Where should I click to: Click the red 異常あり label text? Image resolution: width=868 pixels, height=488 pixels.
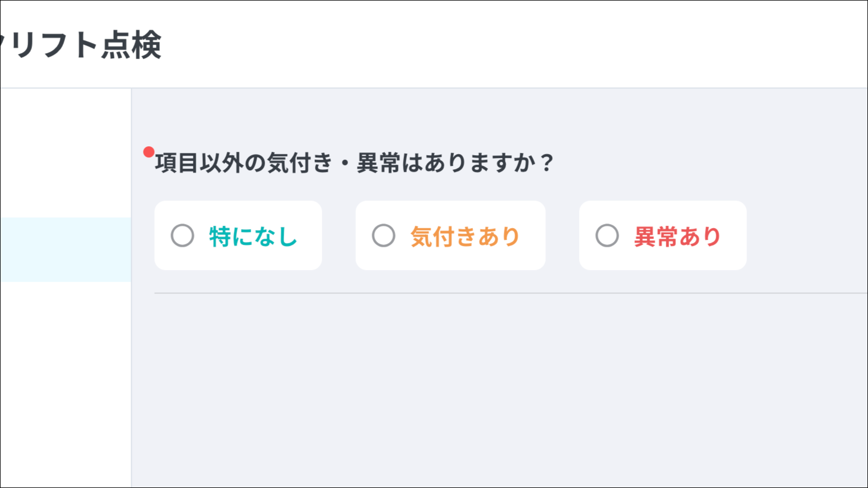[677, 236]
